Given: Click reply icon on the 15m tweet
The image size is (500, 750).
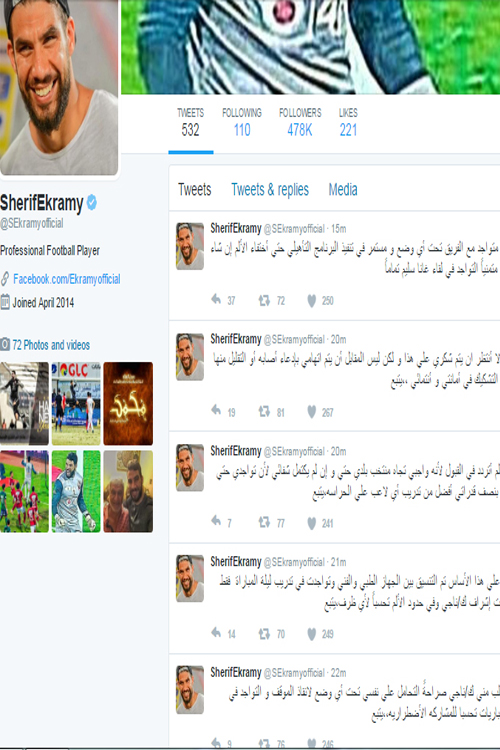Looking at the screenshot, I should (x=216, y=300).
